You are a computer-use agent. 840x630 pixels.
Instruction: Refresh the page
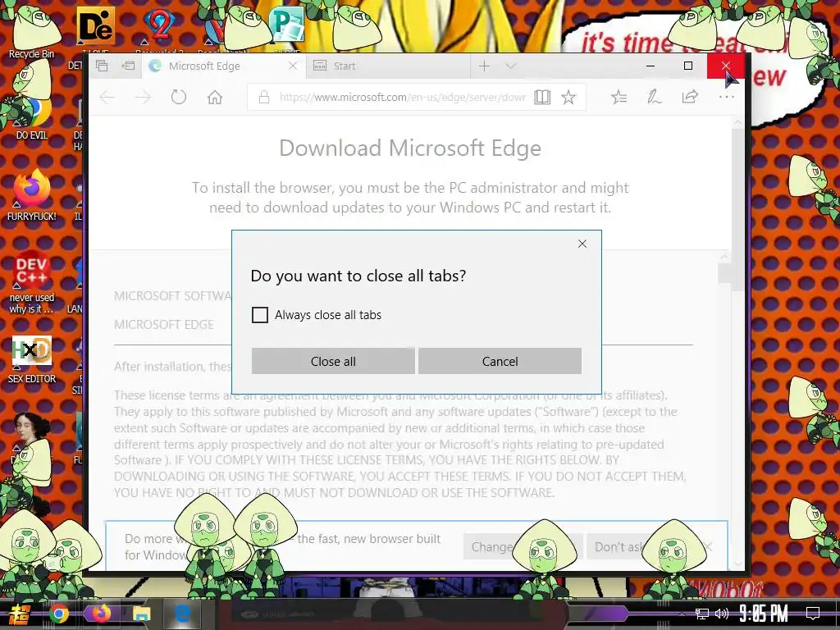178,97
